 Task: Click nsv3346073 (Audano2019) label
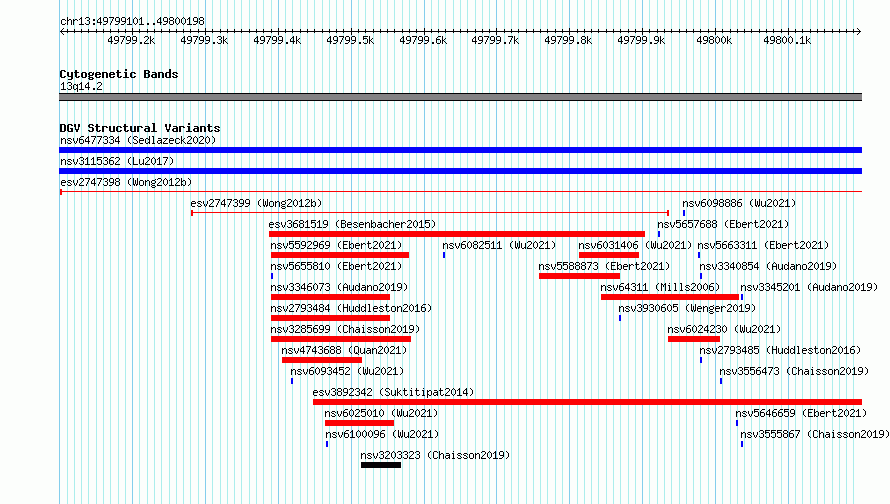point(339,287)
